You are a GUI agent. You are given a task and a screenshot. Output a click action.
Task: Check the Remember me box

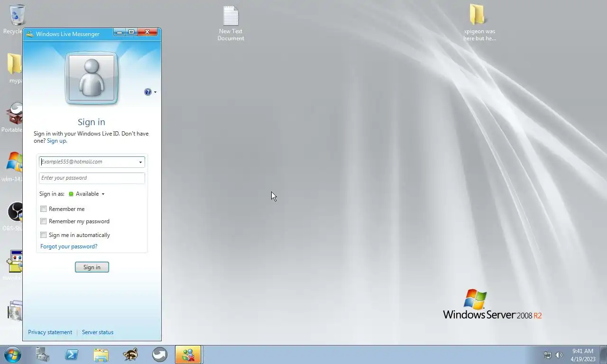tap(44, 209)
